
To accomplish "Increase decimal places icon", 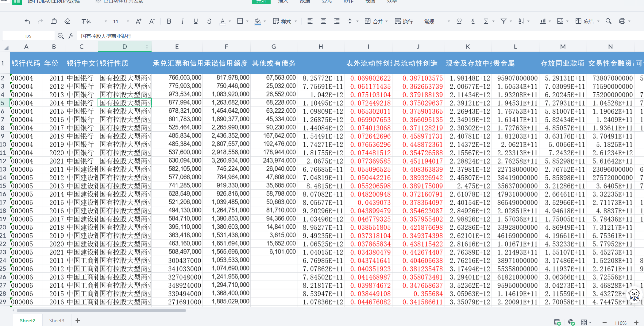I will tap(459, 21).
